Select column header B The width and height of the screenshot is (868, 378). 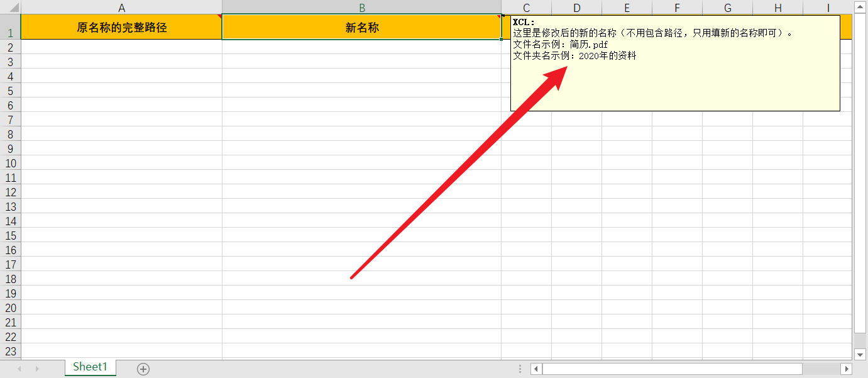361,8
